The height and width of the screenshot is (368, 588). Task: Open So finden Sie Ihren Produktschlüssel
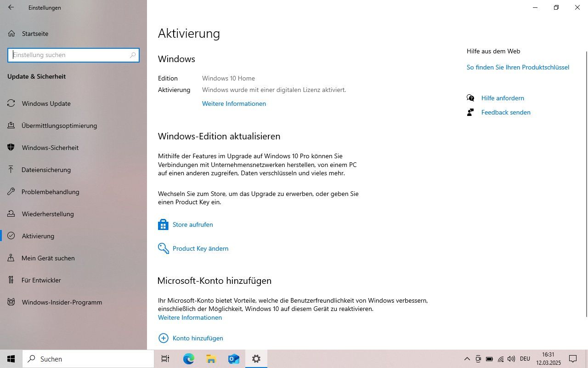click(x=518, y=67)
